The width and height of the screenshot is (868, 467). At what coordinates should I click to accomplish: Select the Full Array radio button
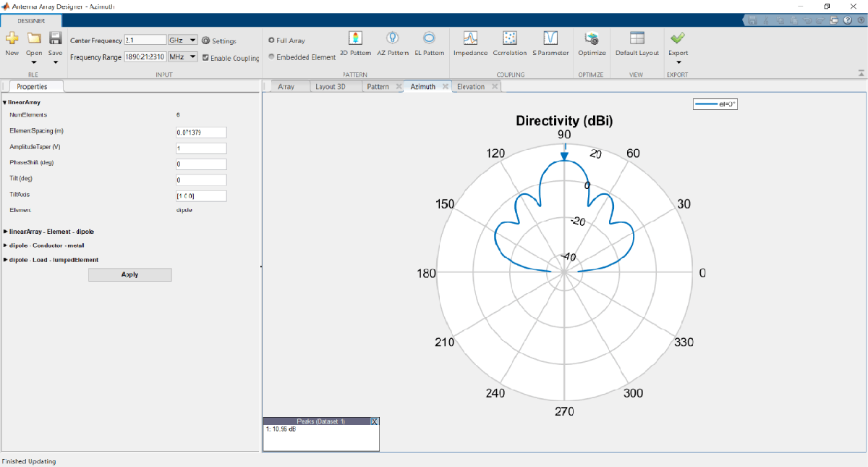pyautogui.click(x=271, y=41)
